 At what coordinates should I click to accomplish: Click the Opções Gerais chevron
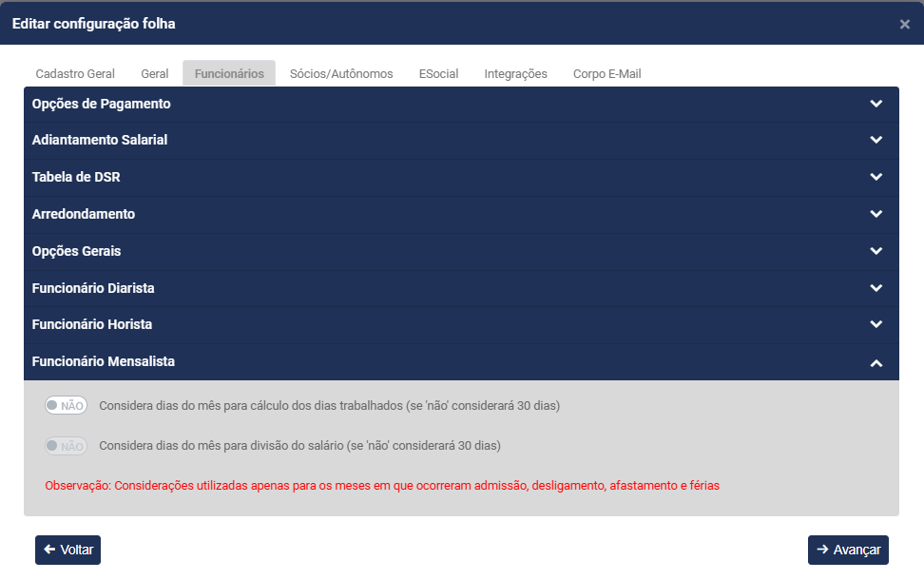[x=876, y=251]
